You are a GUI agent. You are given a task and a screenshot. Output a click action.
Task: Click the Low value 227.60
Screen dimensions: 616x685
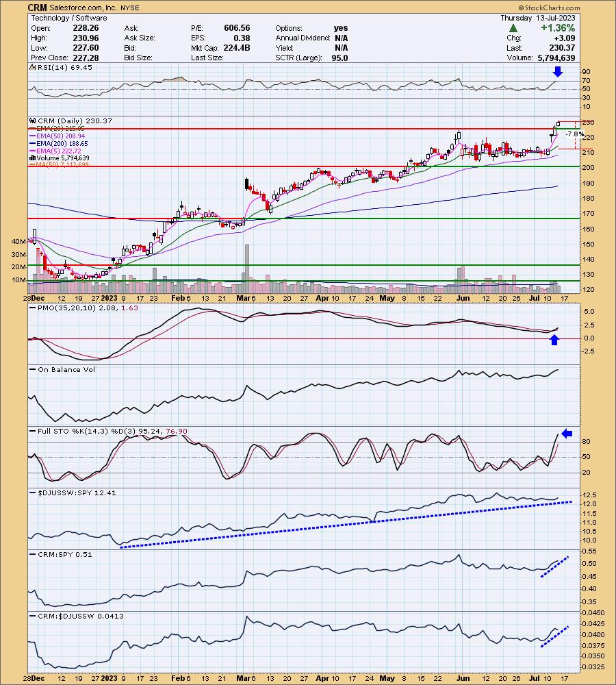(86, 48)
